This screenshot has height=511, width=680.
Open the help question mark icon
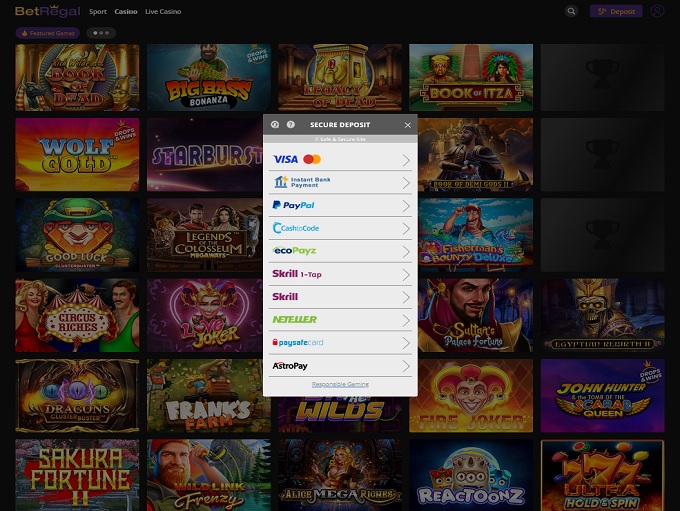(290, 125)
